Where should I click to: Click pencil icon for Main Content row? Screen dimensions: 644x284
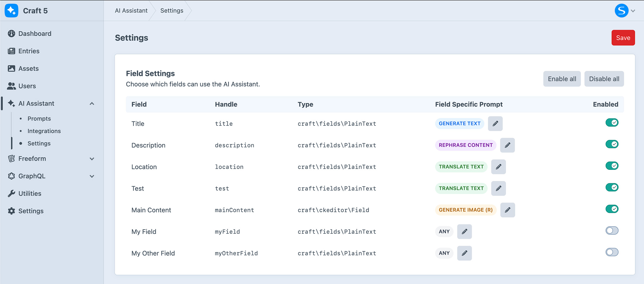508,210
